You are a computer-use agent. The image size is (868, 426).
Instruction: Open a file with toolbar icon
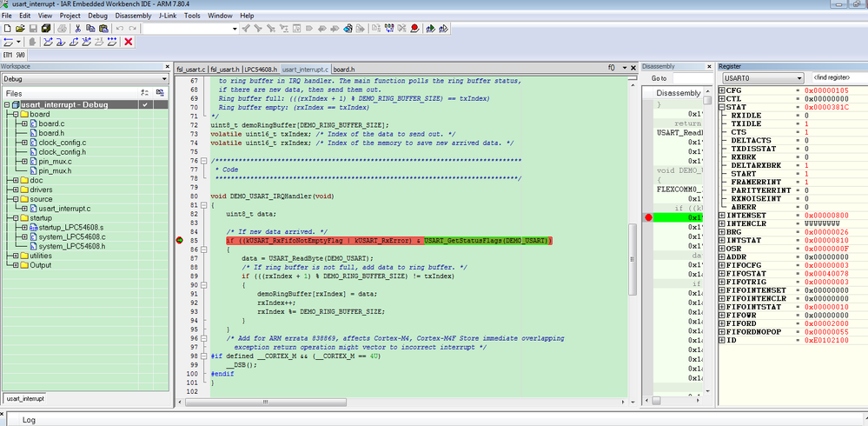(20, 28)
